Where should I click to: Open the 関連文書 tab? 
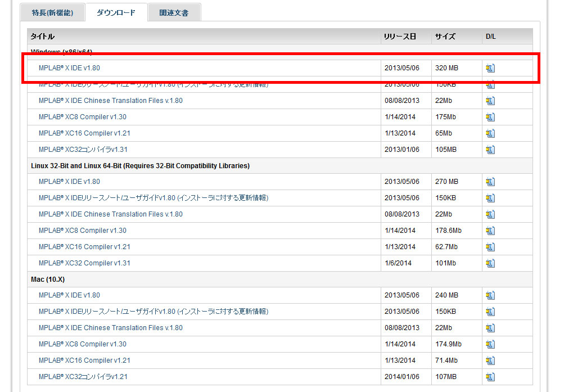[x=174, y=12]
